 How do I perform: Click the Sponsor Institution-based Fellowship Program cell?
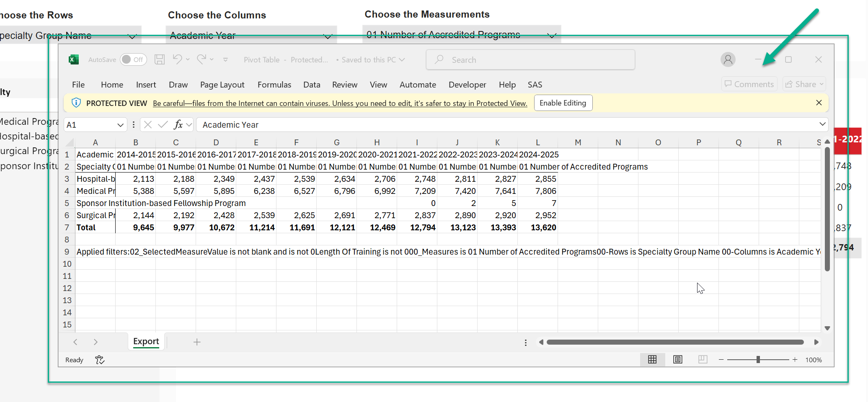pyautogui.click(x=161, y=203)
